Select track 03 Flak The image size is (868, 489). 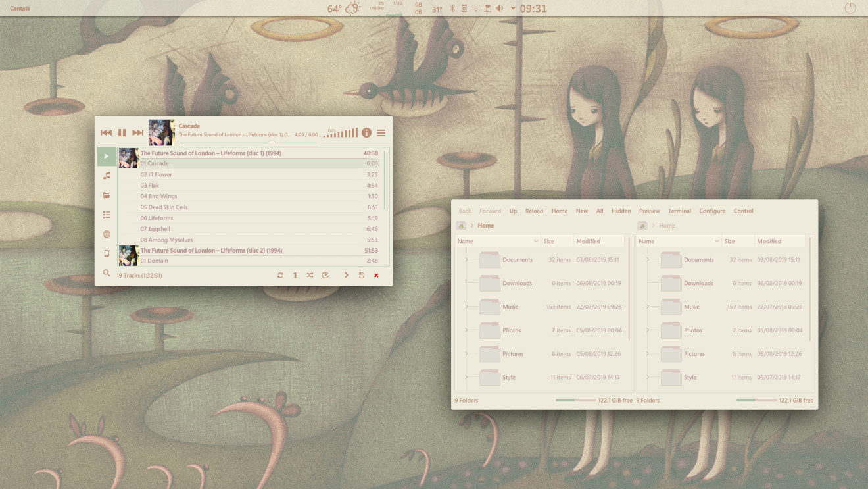(249, 186)
